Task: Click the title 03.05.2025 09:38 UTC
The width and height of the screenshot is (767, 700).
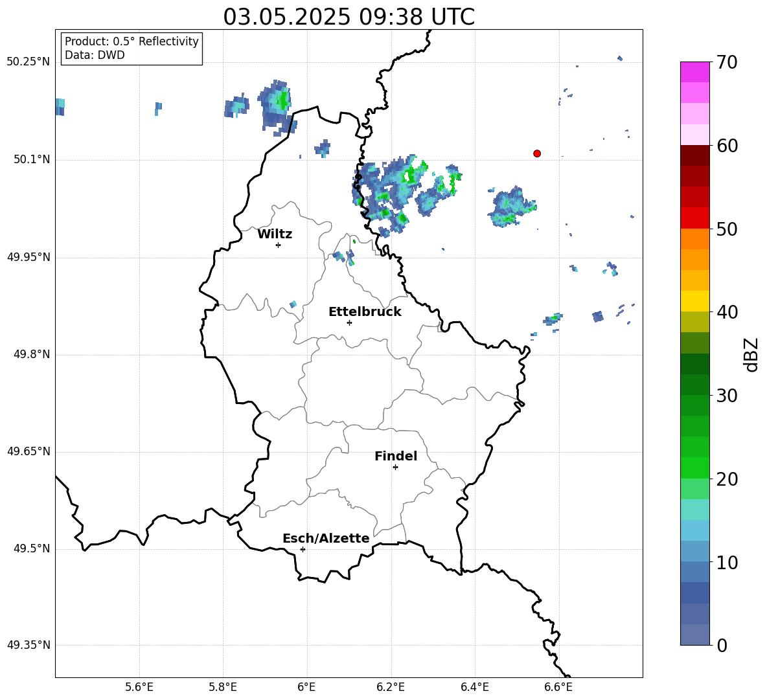Action: point(349,17)
